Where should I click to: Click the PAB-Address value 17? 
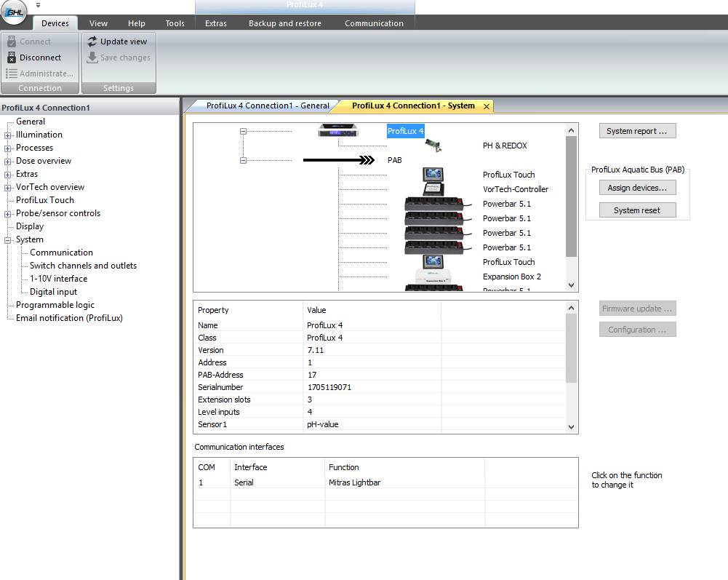coord(312,375)
